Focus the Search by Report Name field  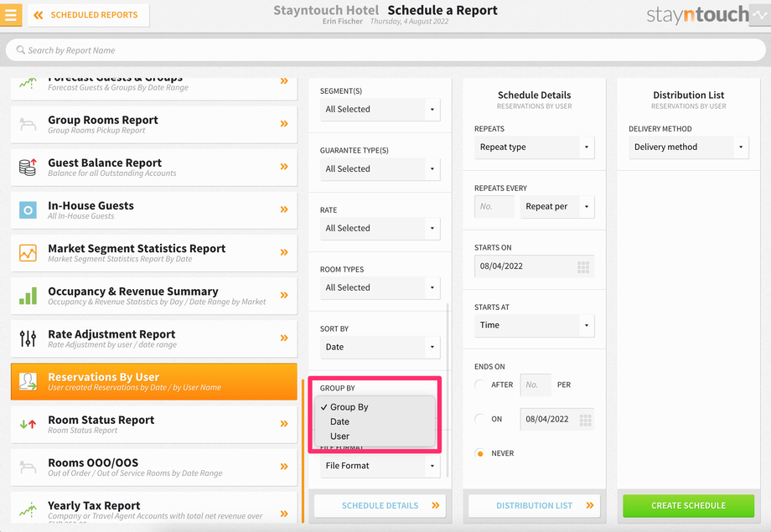pos(385,50)
